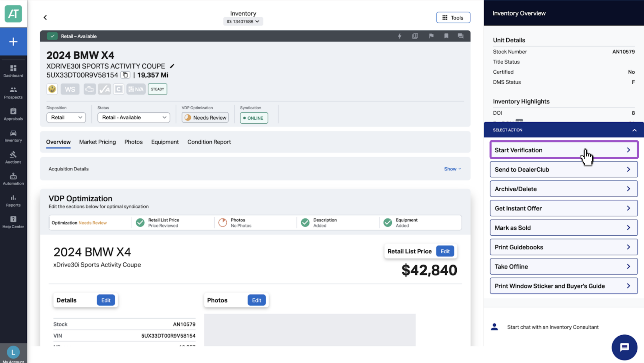Screen dimensions: 644x363
Task: Click the flag icon in the status bar
Action: coord(431,36)
